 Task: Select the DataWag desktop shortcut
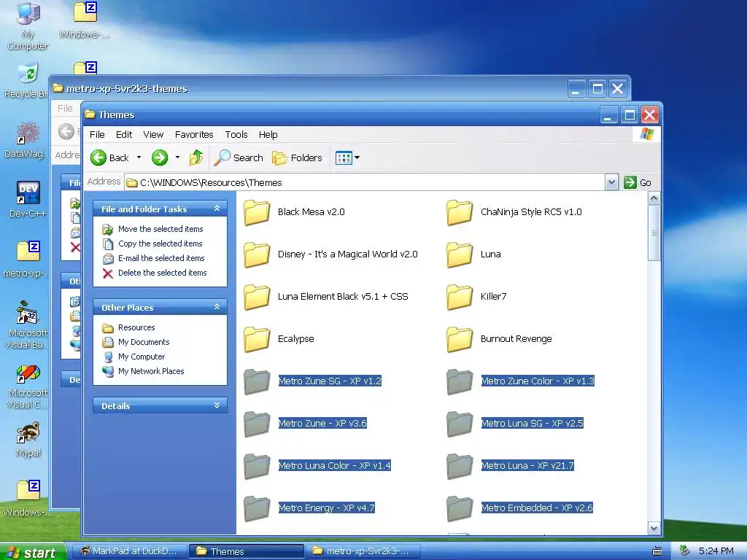26,140
